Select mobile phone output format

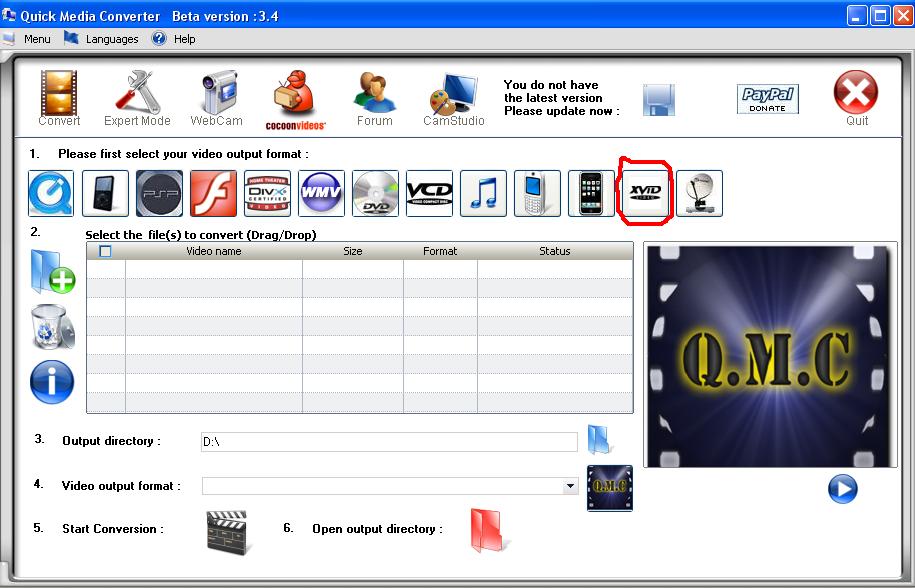[537, 193]
